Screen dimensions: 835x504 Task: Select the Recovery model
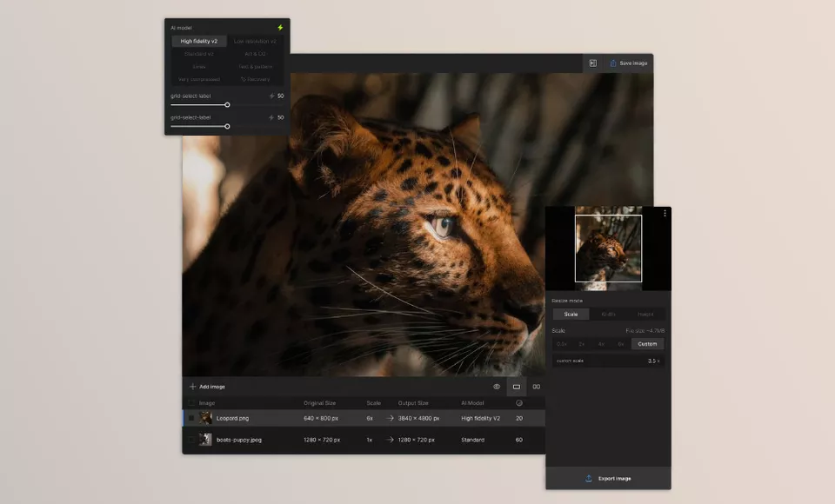click(x=255, y=79)
